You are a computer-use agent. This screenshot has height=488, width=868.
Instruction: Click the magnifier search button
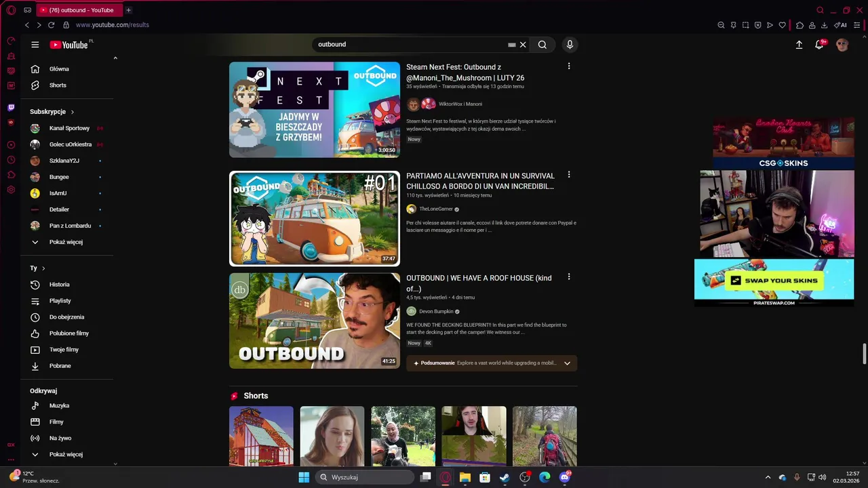542,45
